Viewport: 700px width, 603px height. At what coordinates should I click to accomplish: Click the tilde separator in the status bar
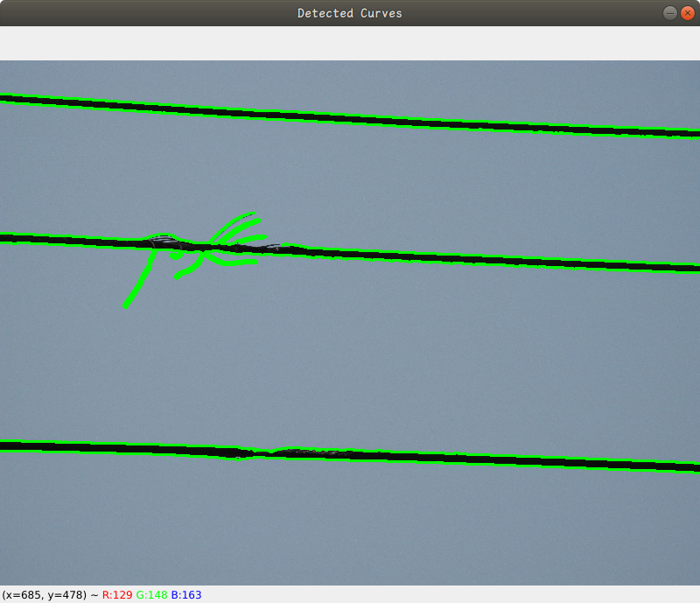pyautogui.click(x=93, y=595)
